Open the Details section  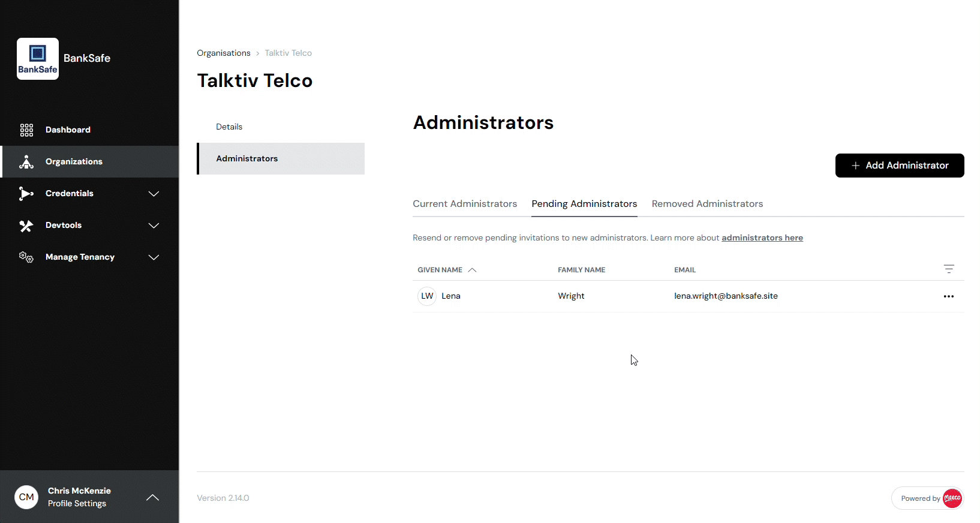pyautogui.click(x=281, y=127)
